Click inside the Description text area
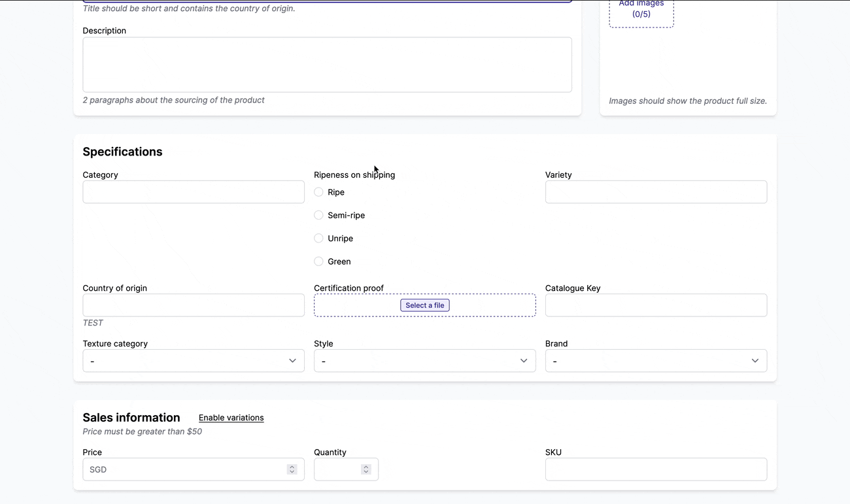 pos(327,64)
